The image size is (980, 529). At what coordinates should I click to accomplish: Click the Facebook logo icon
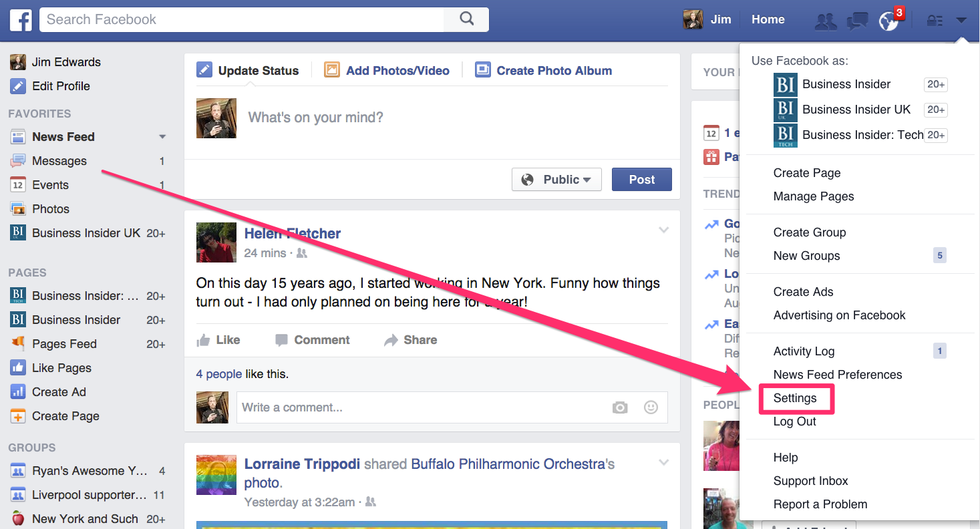coord(21,20)
